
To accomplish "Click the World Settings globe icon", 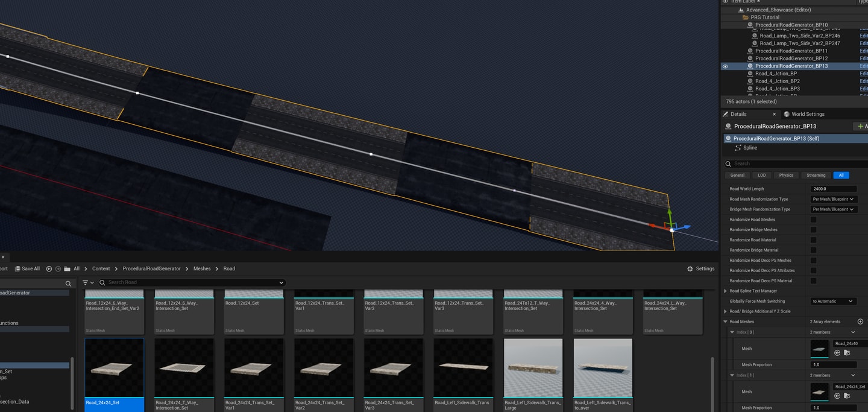I will coord(787,114).
